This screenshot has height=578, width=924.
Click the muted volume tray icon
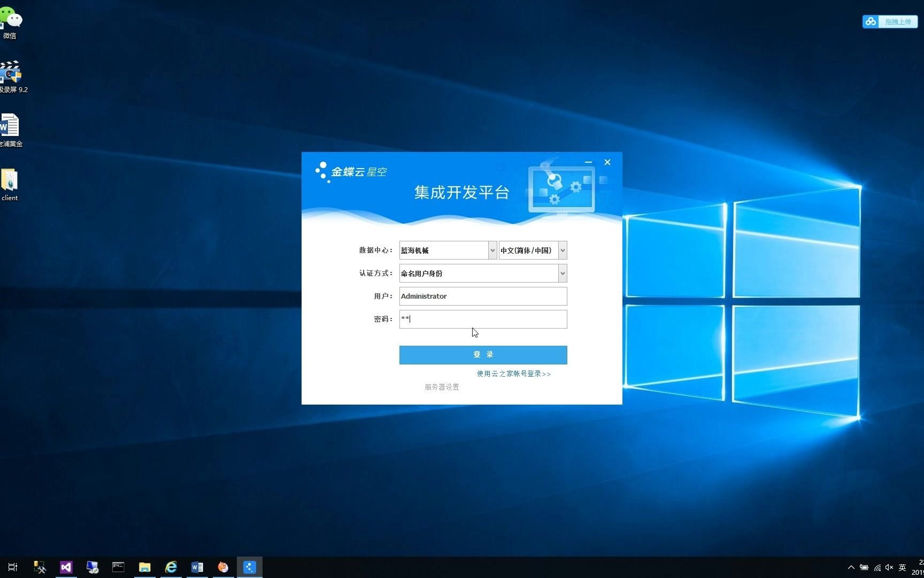point(889,567)
